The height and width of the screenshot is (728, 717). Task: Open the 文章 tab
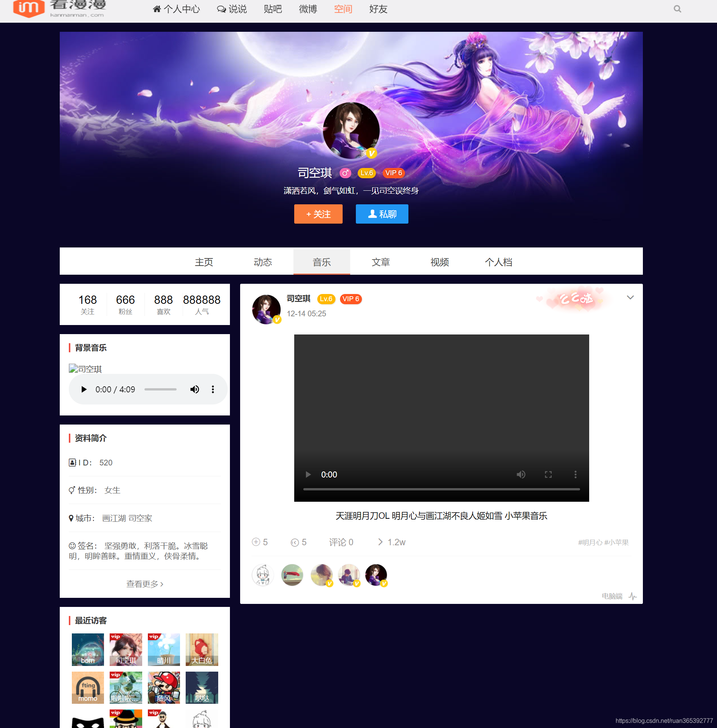381,262
